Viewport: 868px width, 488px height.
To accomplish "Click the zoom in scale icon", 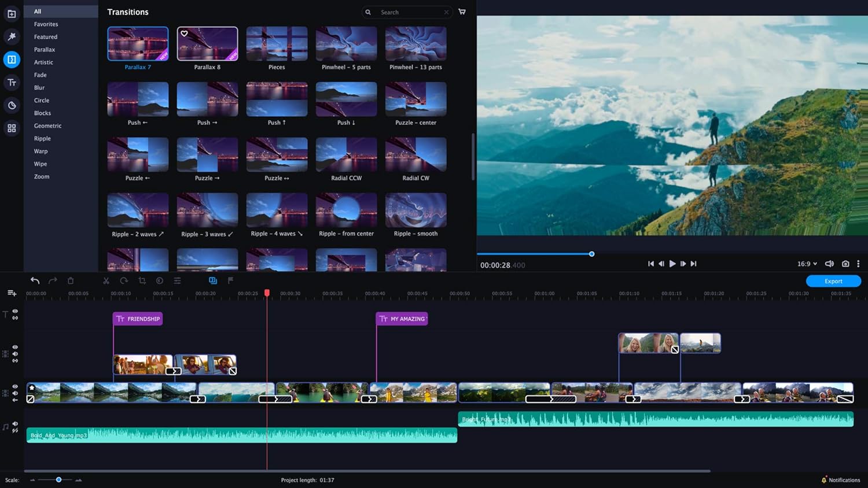I will point(79,480).
